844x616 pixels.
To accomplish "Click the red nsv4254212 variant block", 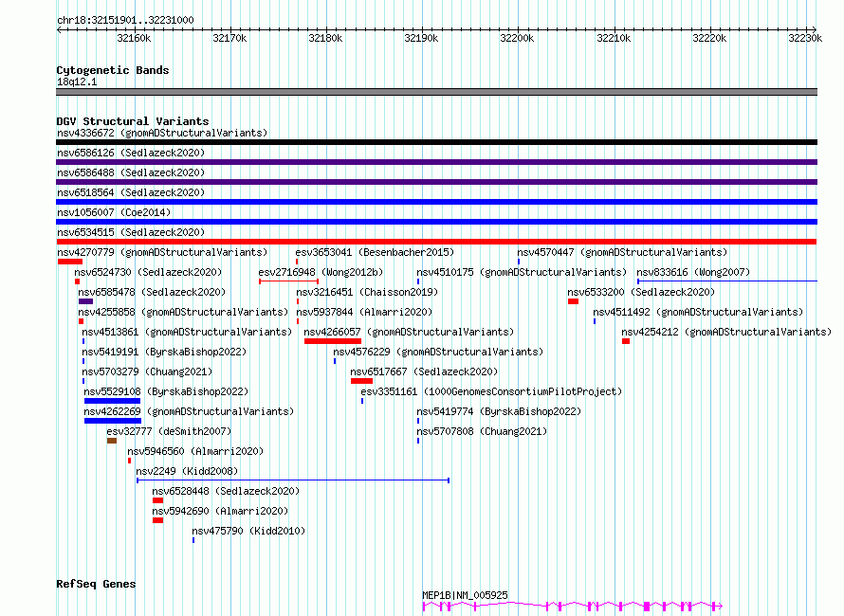I will (626, 341).
